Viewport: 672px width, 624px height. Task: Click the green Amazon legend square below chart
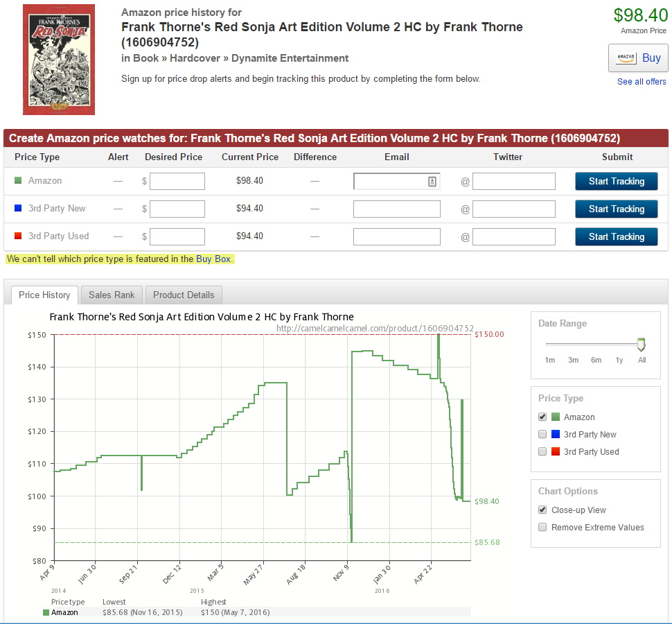pos(46,612)
